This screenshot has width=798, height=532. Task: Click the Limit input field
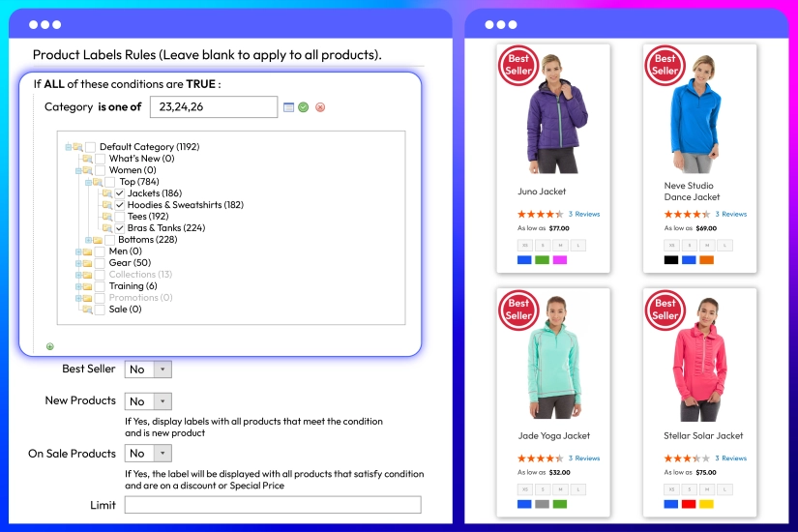273,505
